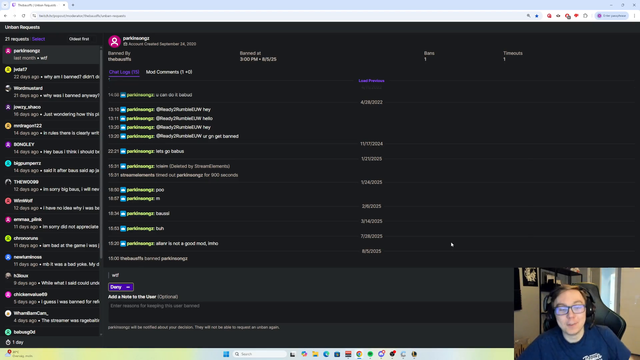Switch to Chat Logs tab

point(124,72)
